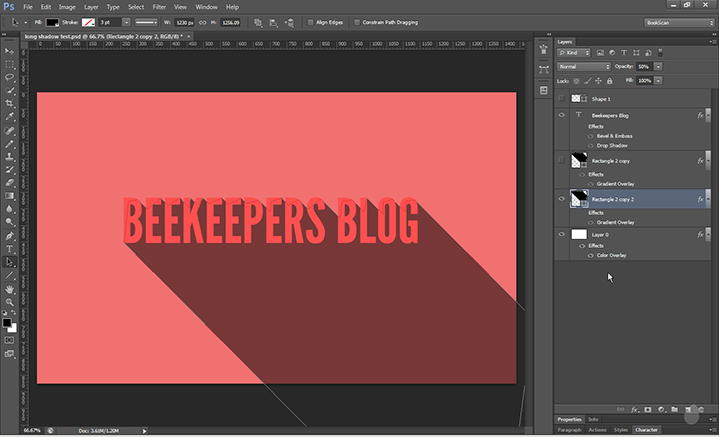The height and width of the screenshot is (437, 719).
Task: Enable the Align Edges checkbox
Action: coord(310,21)
